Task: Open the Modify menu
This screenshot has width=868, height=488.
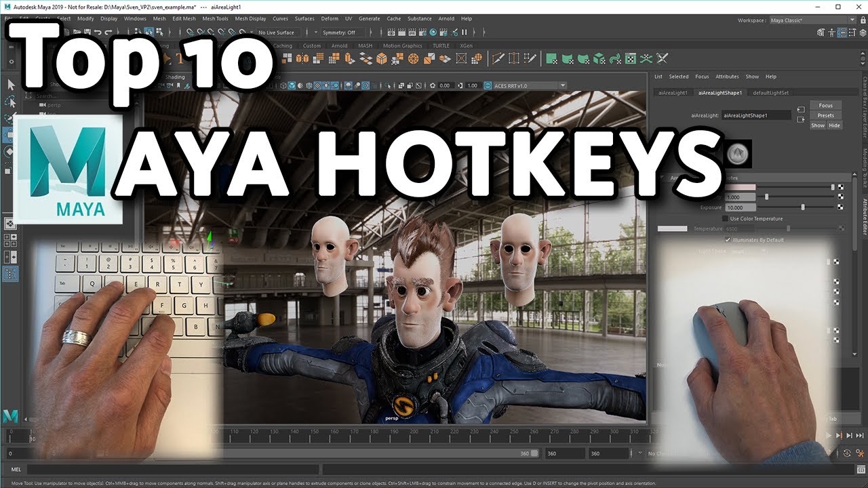Action: 85,18
